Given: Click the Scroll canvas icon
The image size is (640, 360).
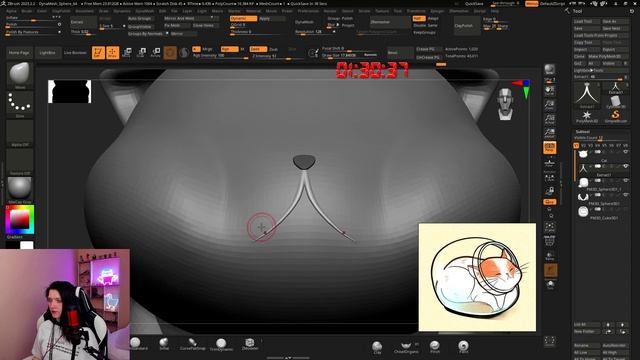Looking at the screenshot, I should point(549,91).
